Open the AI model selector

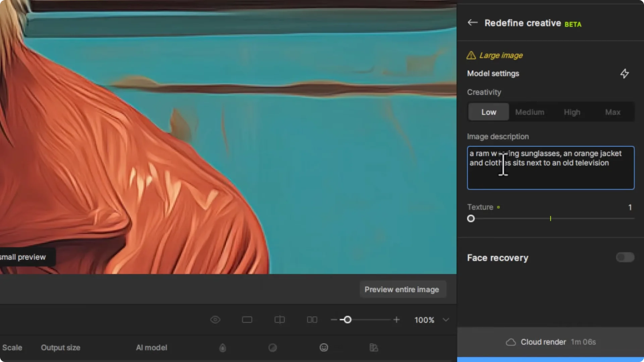point(151,348)
